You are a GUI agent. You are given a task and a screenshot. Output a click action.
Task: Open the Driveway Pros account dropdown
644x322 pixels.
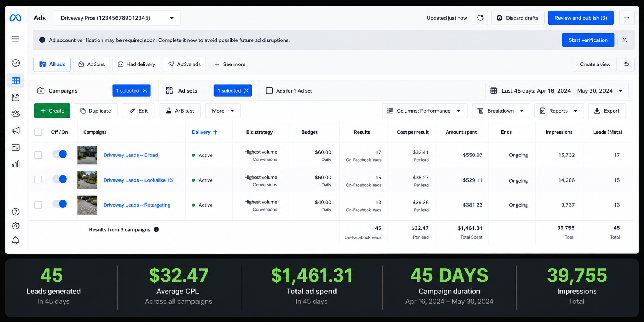[x=117, y=18]
